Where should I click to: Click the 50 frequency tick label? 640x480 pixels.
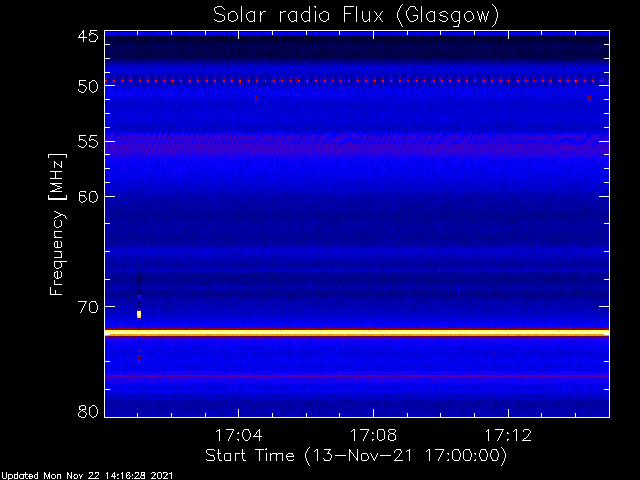88,86
